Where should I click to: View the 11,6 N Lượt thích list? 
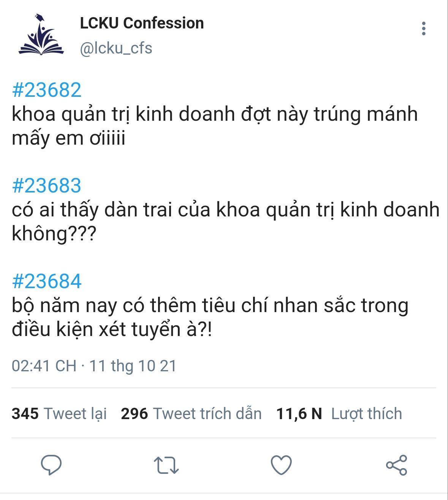click(339, 414)
